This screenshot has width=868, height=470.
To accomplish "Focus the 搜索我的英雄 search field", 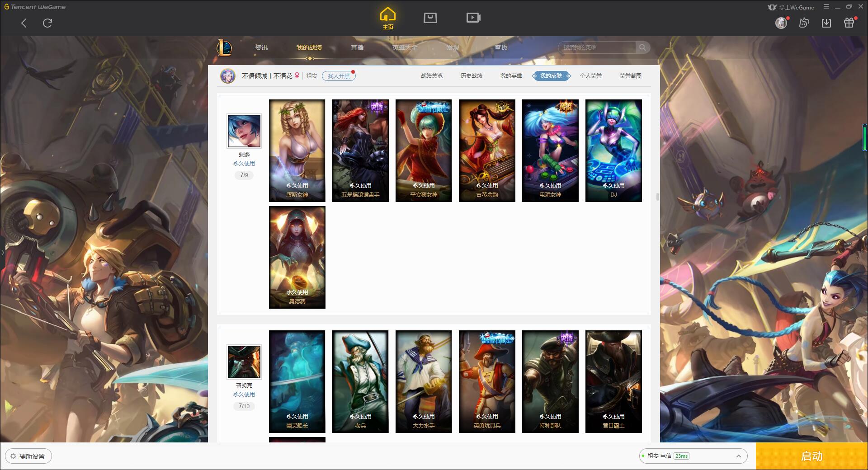I will point(597,47).
